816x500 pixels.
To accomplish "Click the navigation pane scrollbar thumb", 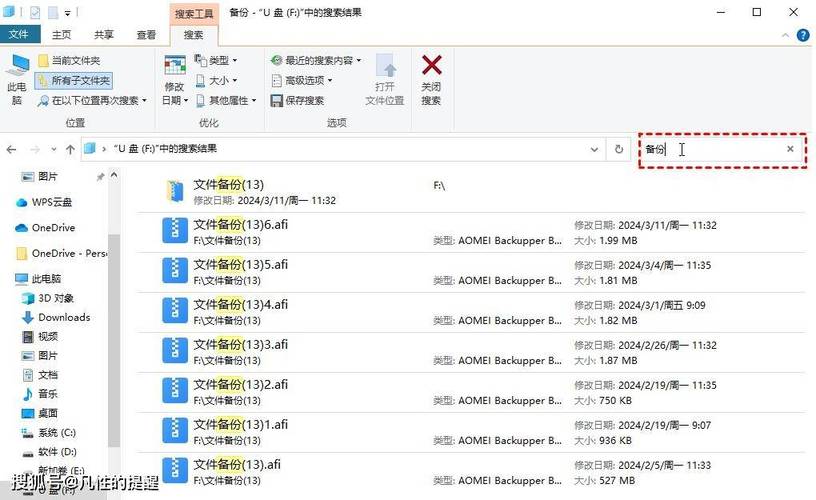I will [x=114, y=340].
